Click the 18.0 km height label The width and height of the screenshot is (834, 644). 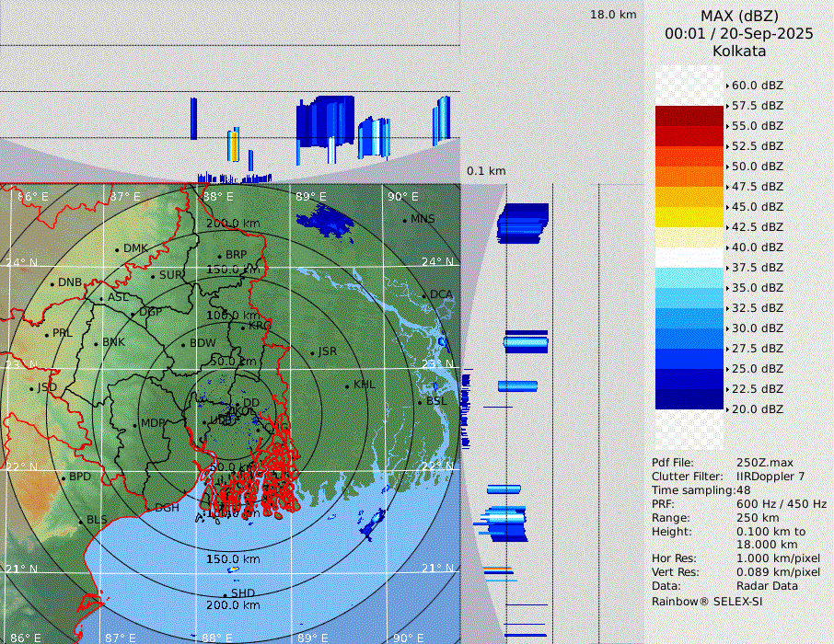coord(613,15)
